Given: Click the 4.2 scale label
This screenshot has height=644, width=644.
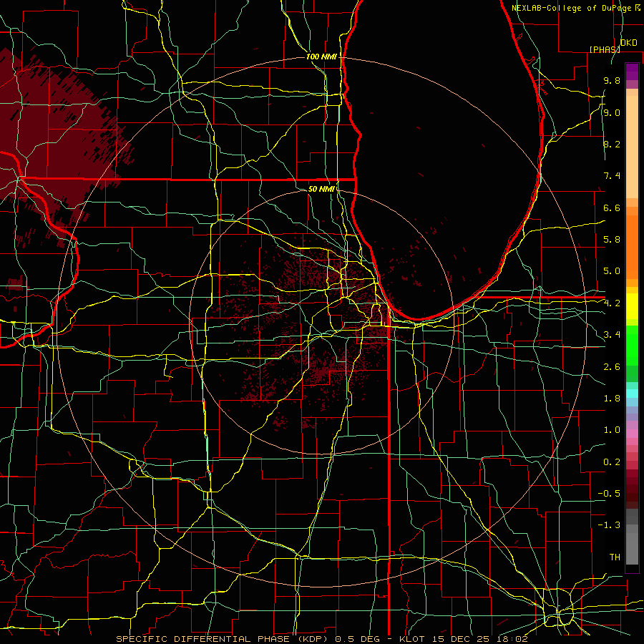Looking at the screenshot, I should pos(612,303).
